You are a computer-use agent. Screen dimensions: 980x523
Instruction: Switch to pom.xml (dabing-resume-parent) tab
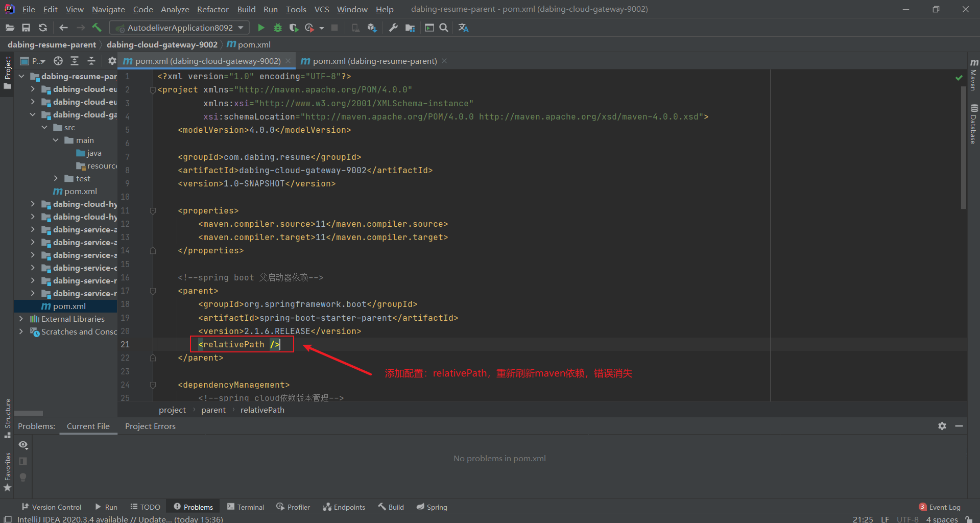pos(374,61)
